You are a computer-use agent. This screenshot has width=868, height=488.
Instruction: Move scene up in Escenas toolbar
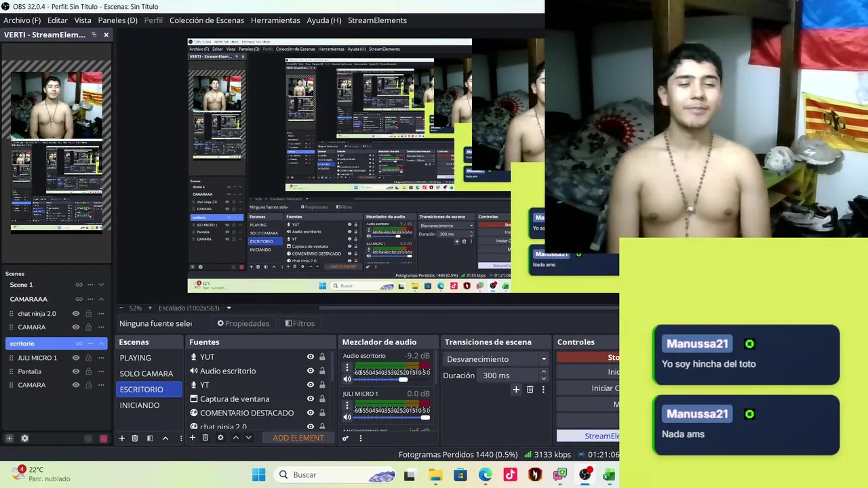165,439
